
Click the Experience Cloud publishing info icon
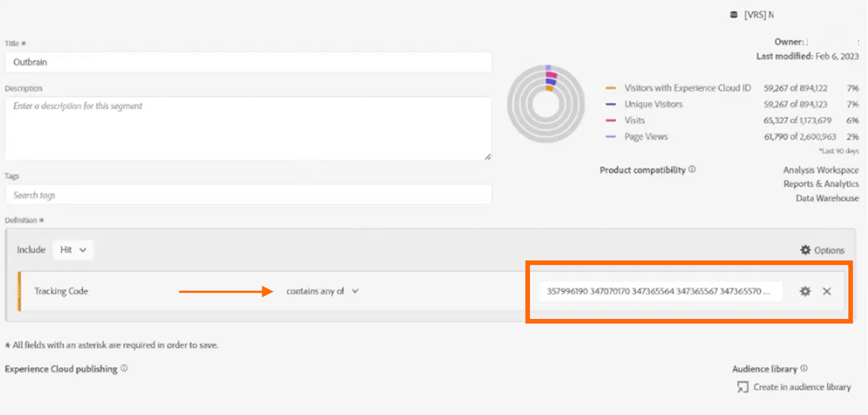124,368
